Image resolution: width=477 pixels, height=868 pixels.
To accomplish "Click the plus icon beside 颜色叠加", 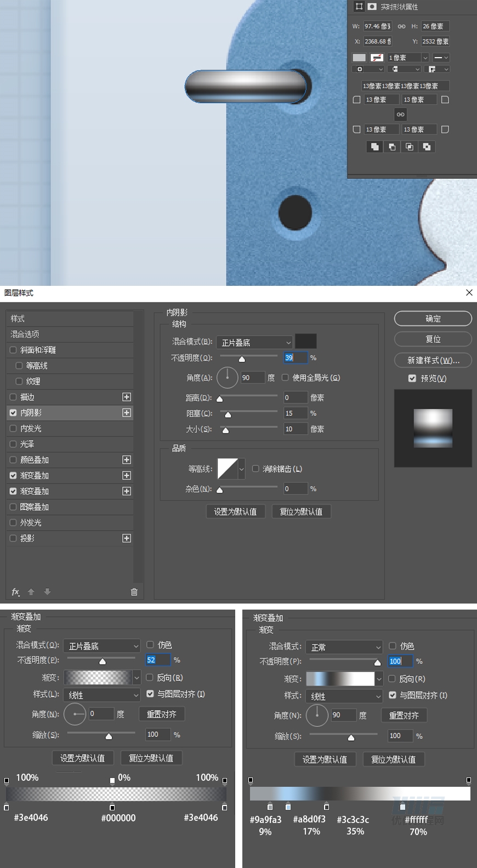I will [127, 460].
